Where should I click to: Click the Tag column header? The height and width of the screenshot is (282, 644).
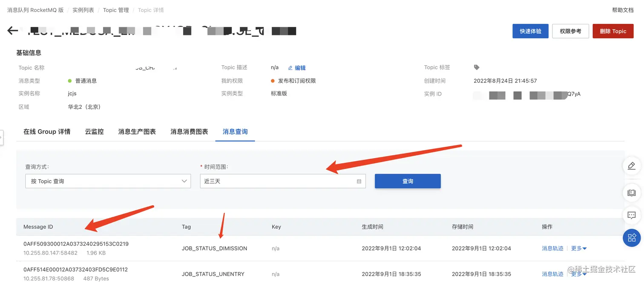click(186, 227)
